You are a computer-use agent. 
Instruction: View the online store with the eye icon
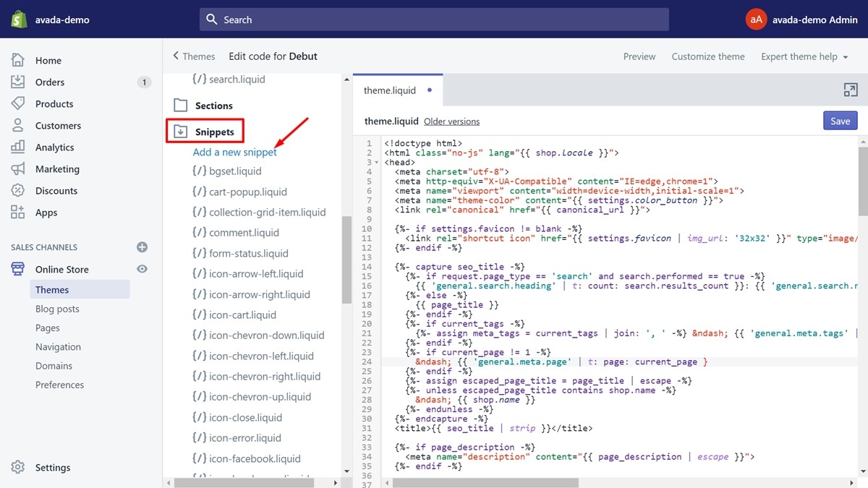point(142,269)
